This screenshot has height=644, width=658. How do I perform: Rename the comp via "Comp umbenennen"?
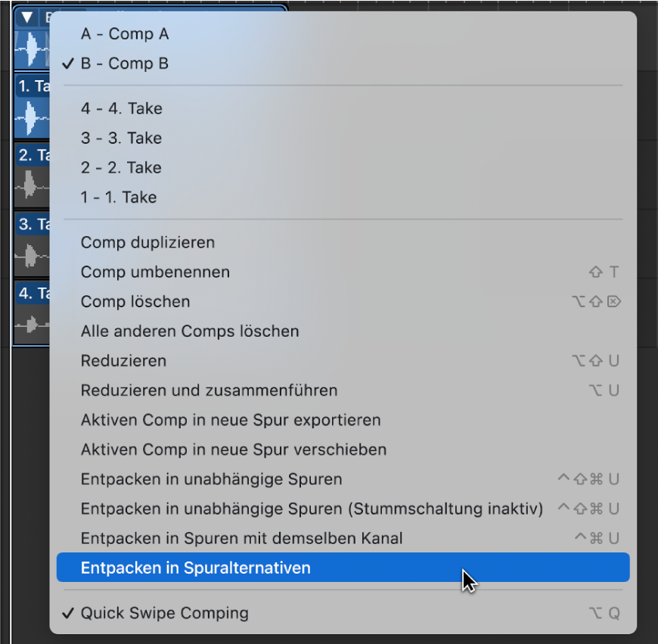(x=154, y=272)
